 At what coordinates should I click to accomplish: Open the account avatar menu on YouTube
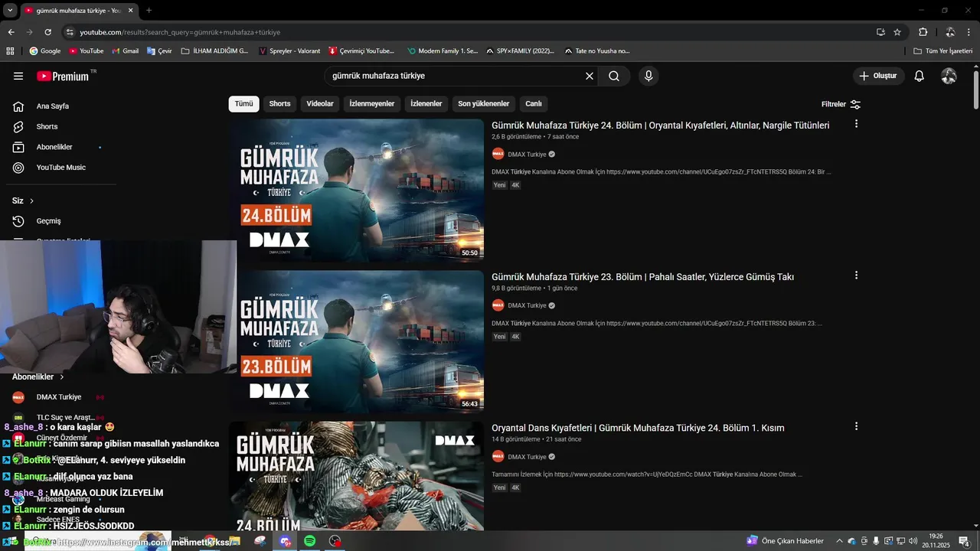click(949, 76)
